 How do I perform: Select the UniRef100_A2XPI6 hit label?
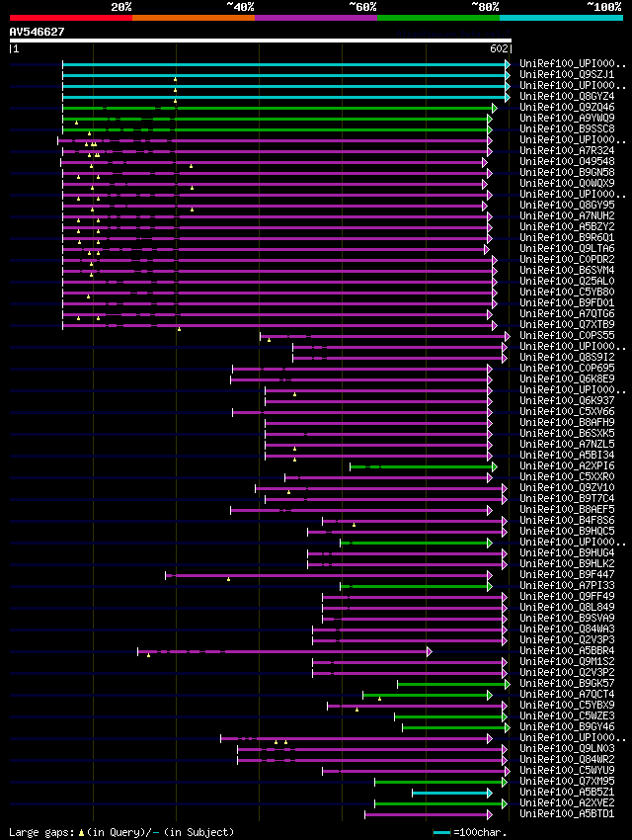point(567,466)
